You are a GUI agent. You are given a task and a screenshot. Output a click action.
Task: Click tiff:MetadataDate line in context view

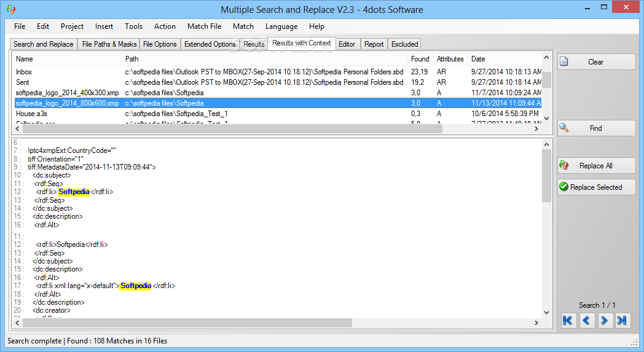[92, 167]
